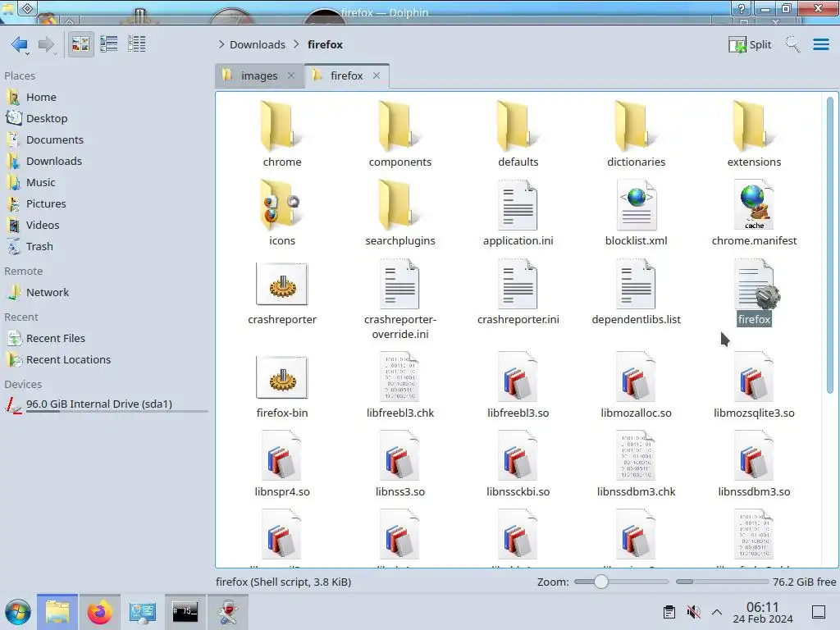Open the start menu launcher
Viewport: 840px width, 630px height.
[x=18, y=612]
